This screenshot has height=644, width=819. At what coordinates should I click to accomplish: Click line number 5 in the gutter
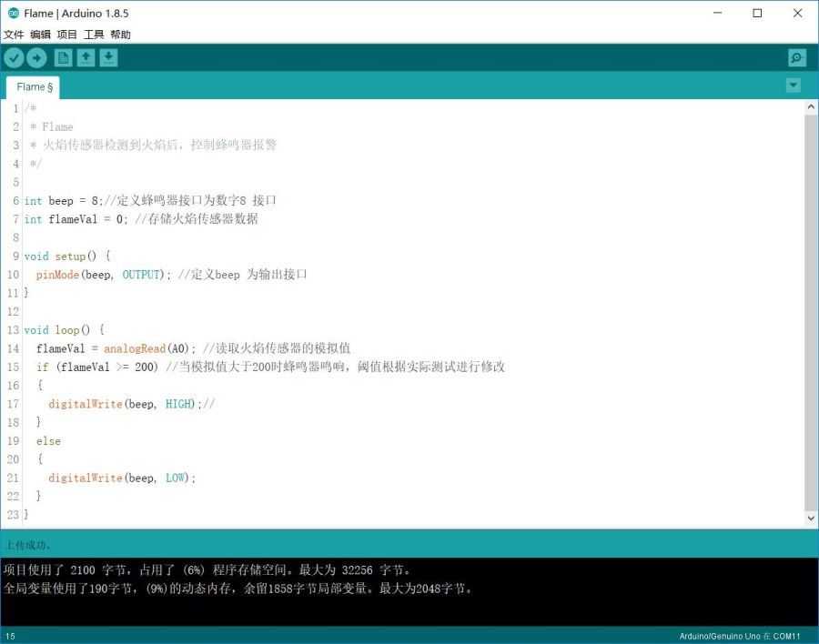[x=15, y=182]
